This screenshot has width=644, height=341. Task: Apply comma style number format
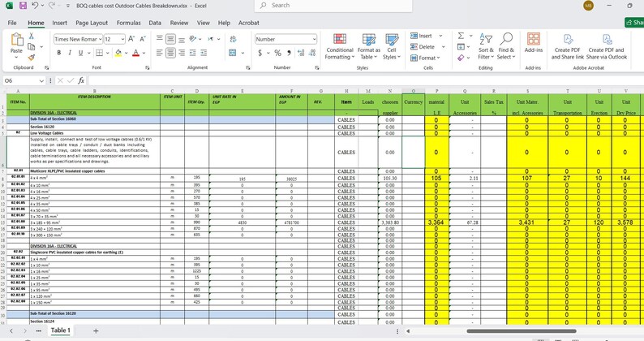[x=289, y=53]
